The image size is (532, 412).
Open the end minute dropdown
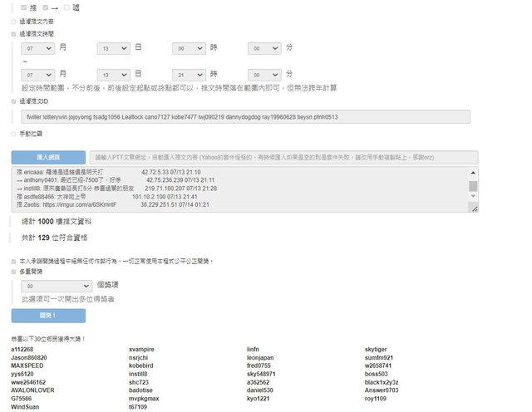click(x=264, y=75)
